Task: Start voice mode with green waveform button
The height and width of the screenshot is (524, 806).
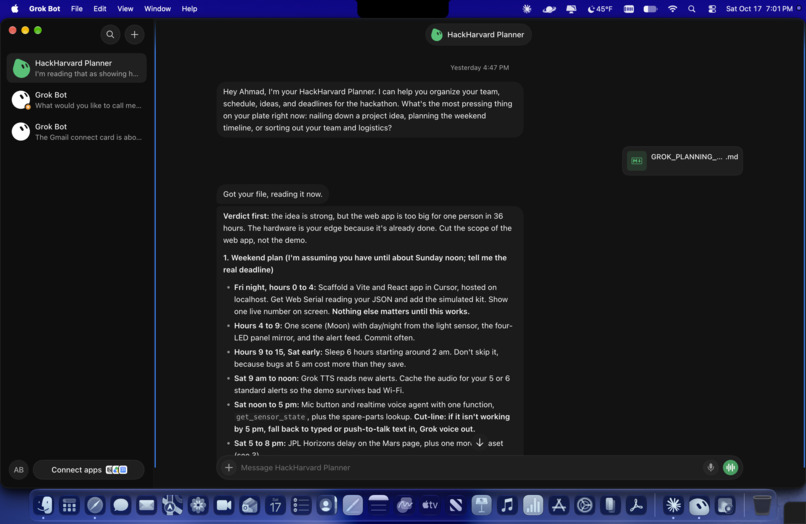Action: pyautogui.click(x=730, y=467)
